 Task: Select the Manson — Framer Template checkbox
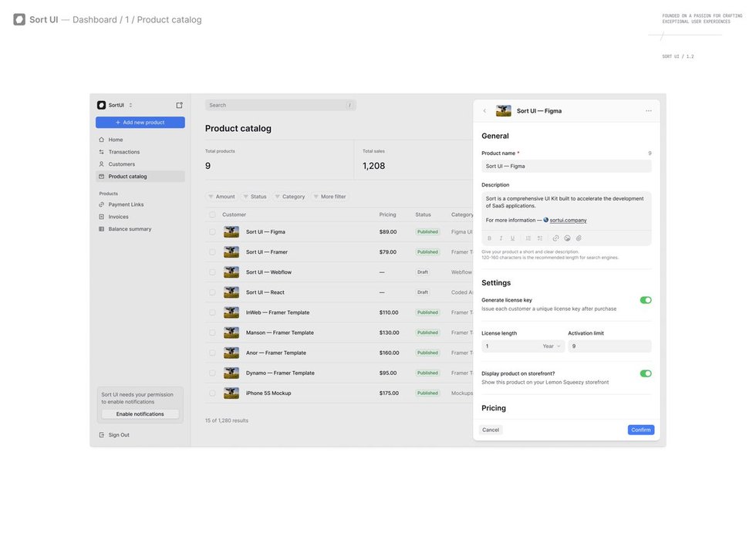point(212,333)
